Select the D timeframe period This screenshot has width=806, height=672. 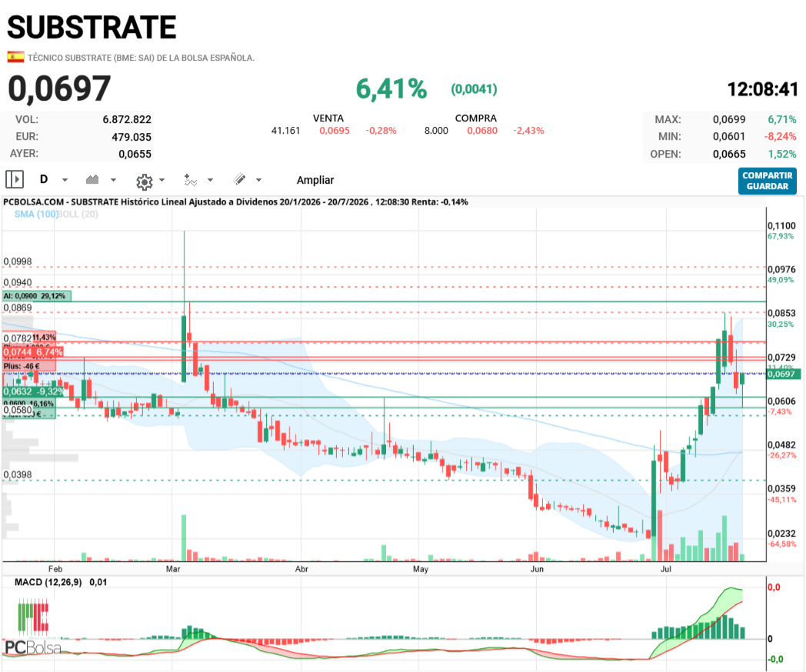pyautogui.click(x=44, y=179)
